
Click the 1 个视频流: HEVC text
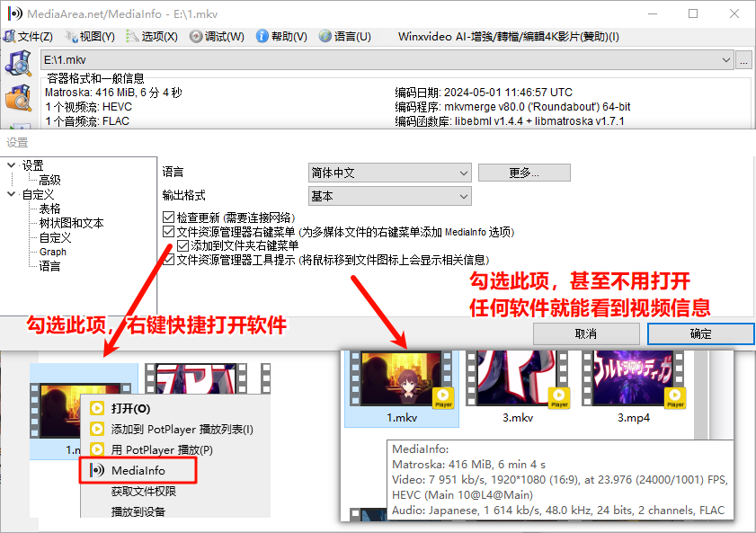[x=88, y=107]
